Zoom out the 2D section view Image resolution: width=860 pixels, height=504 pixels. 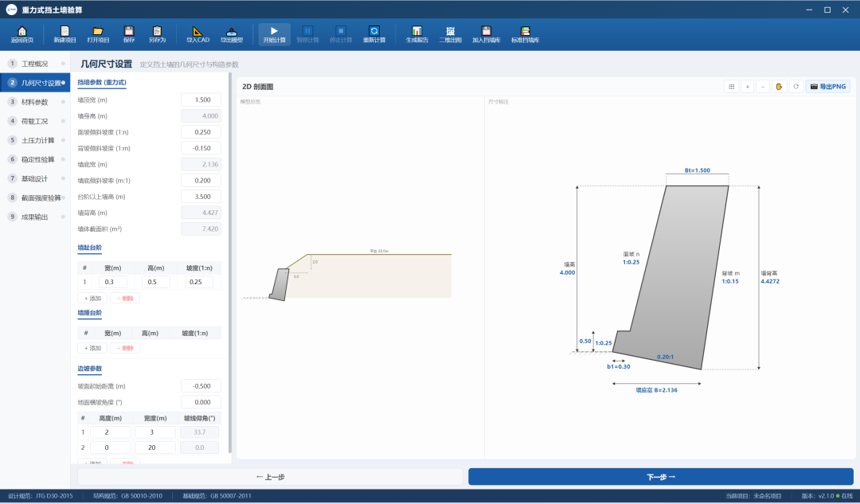tap(763, 87)
